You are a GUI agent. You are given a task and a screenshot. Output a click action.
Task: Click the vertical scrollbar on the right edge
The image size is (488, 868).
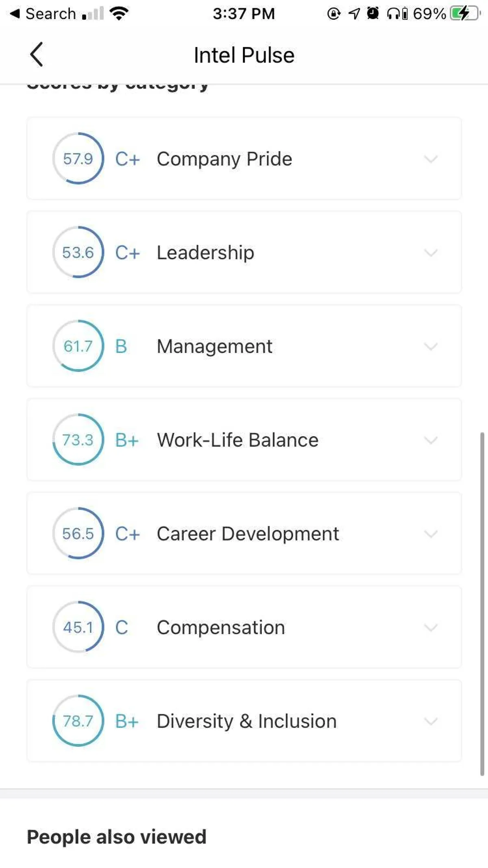tap(482, 604)
